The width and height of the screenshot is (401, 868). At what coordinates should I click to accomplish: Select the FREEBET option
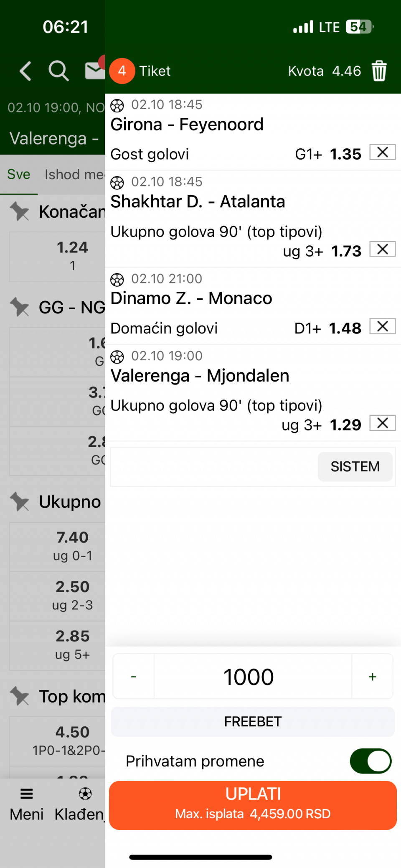coord(253,721)
